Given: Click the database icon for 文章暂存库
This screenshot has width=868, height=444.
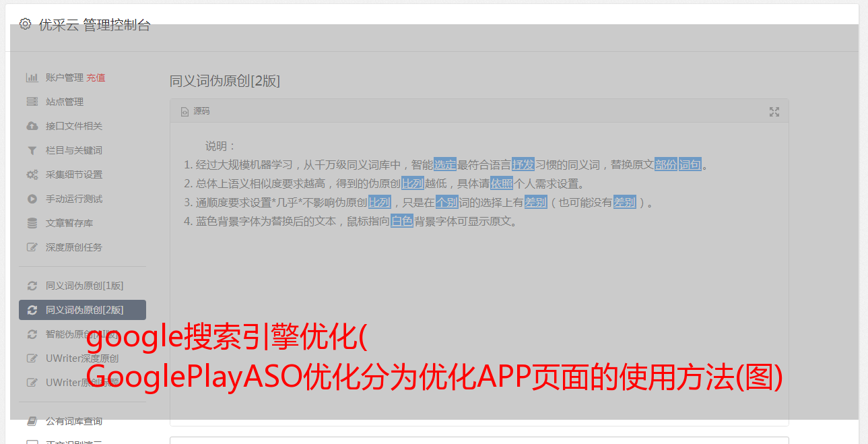Looking at the screenshot, I should tap(32, 223).
